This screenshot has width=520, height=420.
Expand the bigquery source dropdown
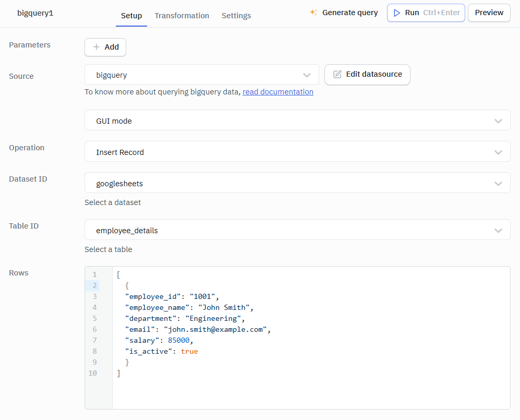point(202,75)
